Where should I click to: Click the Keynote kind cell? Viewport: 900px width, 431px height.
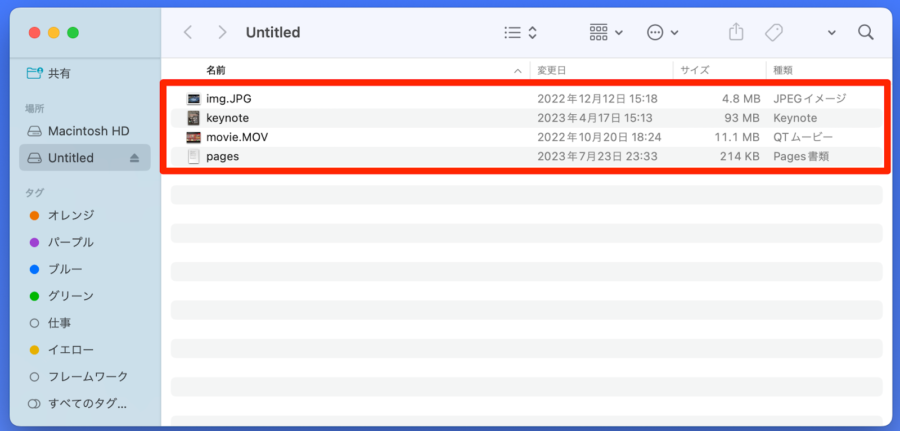click(795, 118)
